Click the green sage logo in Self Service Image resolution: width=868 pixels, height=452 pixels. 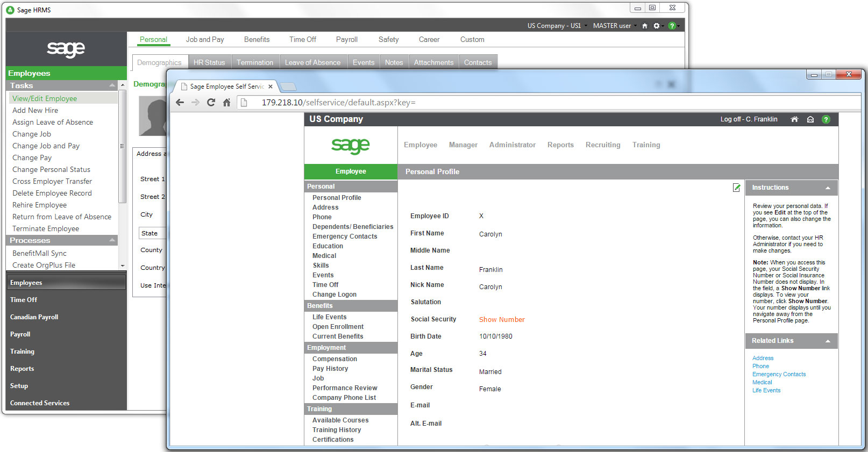(351, 145)
